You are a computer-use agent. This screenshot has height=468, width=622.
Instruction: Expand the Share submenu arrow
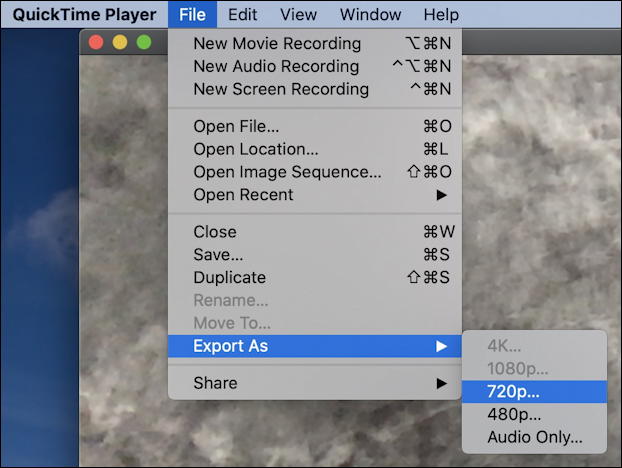pyautogui.click(x=441, y=383)
